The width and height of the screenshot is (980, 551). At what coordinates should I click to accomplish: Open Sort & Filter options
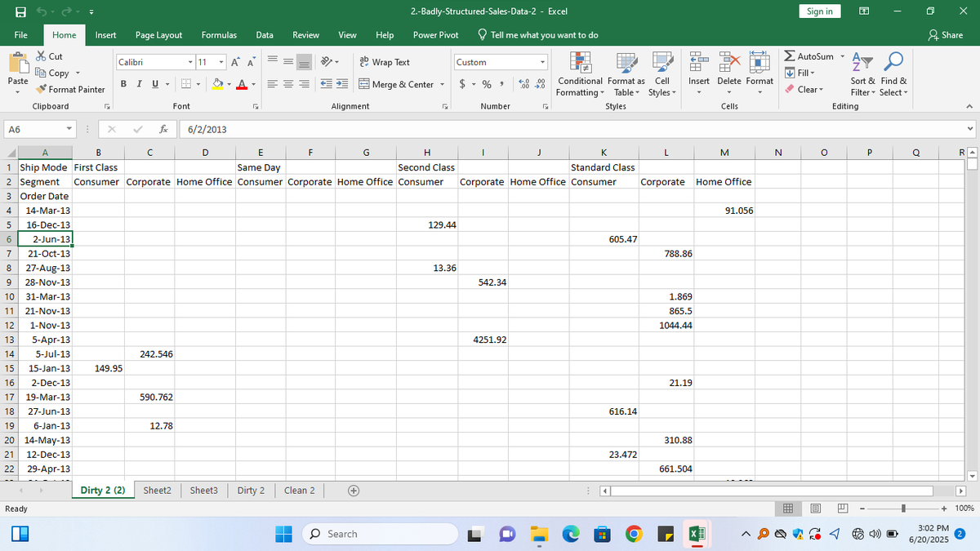coord(862,75)
